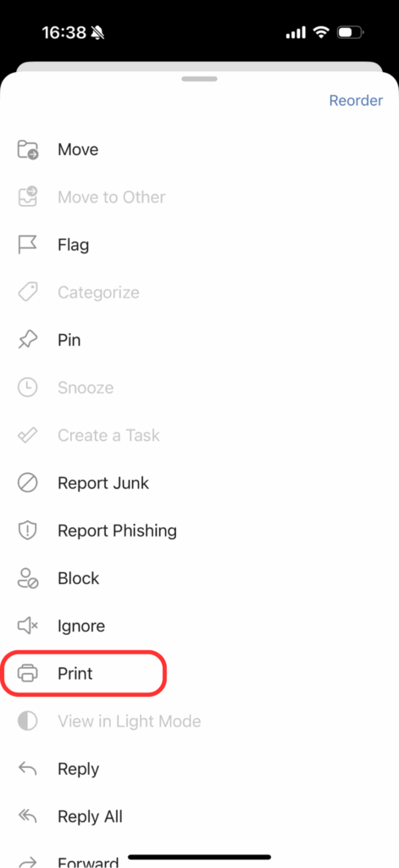Choose Report Phishing from the list
The height and width of the screenshot is (868, 399).
(199, 531)
